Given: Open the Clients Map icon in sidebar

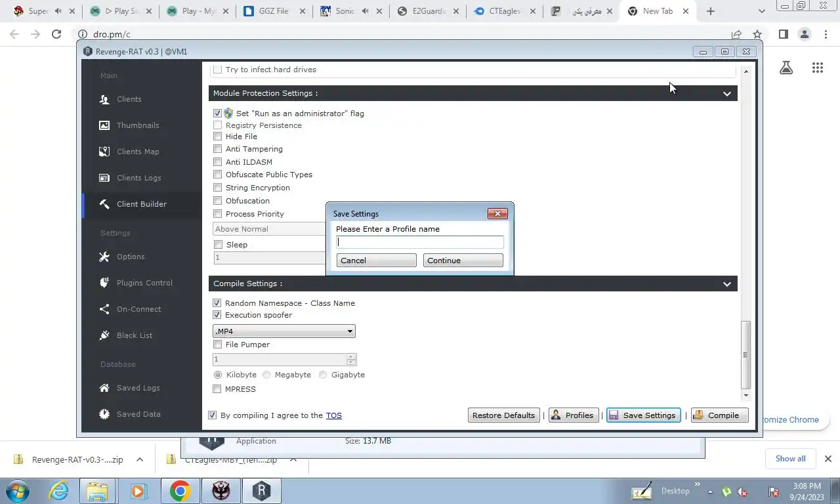Looking at the screenshot, I should 104,152.
